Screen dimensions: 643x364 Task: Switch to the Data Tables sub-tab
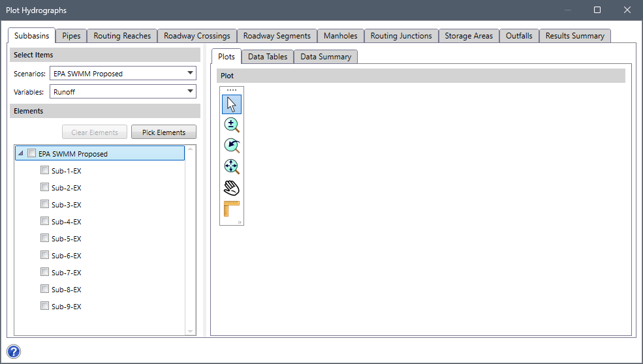pos(268,57)
